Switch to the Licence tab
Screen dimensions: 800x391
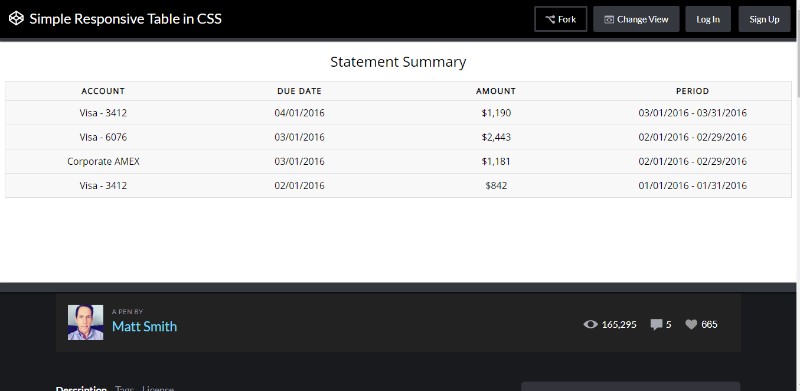[158, 388]
